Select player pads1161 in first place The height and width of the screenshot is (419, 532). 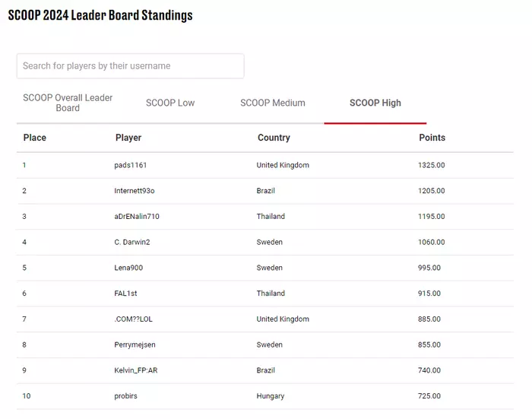(130, 165)
